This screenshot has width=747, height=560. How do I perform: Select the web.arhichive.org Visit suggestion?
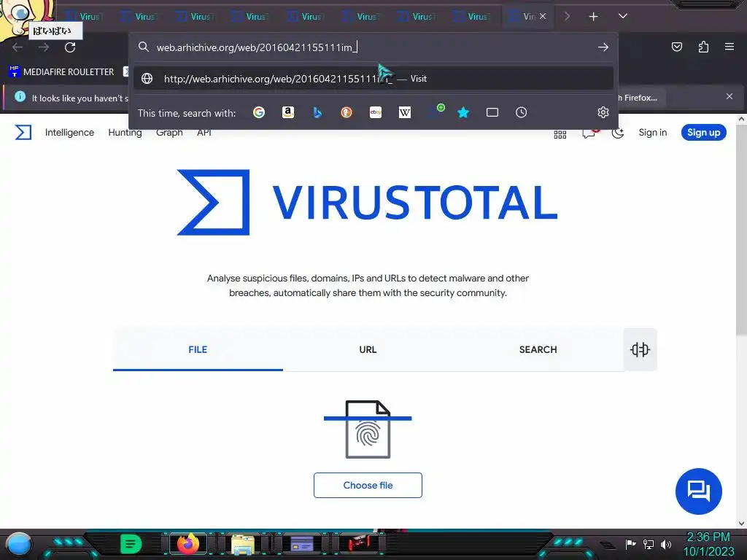[x=373, y=79]
